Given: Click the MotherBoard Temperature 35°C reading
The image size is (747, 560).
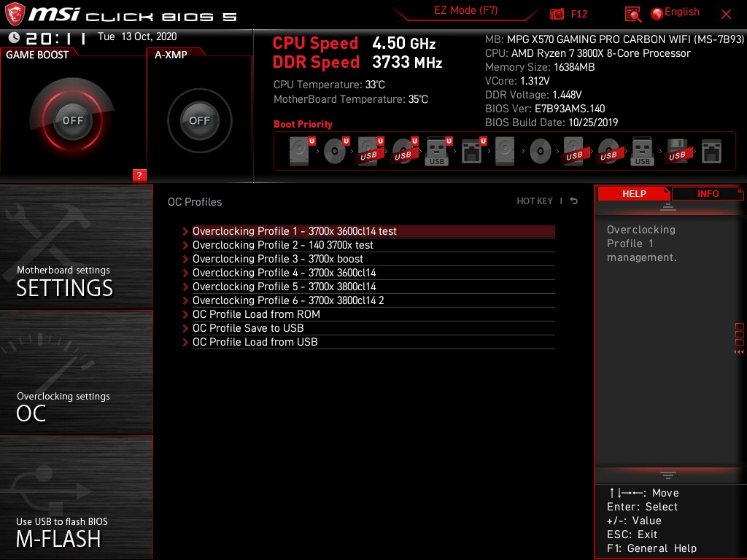Looking at the screenshot, I should [x=351, y=99].
